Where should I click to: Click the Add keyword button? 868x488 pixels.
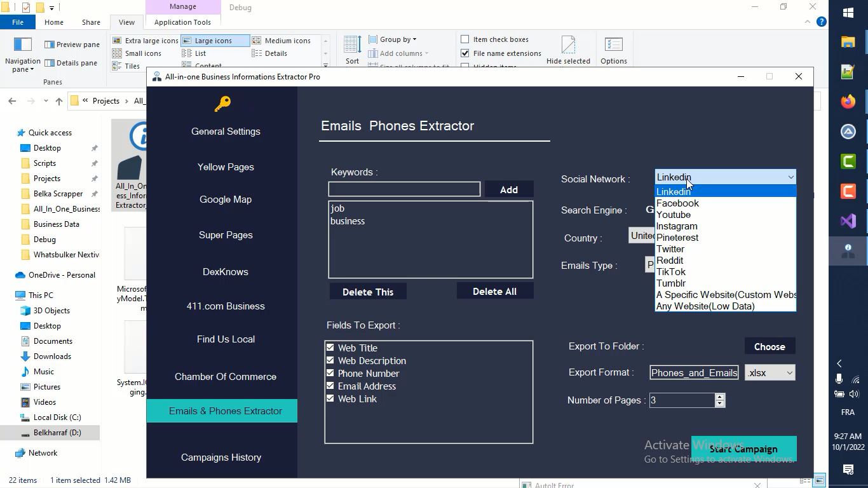tap(509, 189)
